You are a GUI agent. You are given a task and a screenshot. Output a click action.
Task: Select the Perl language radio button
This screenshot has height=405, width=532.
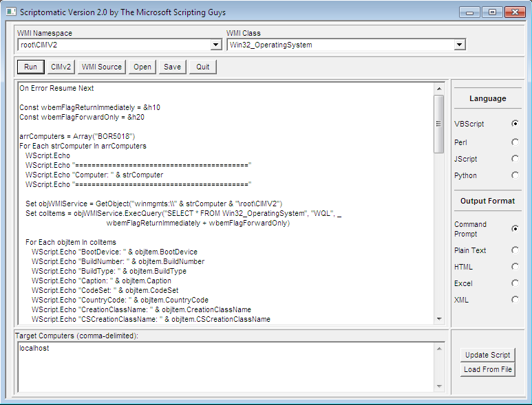pos(515,142)
